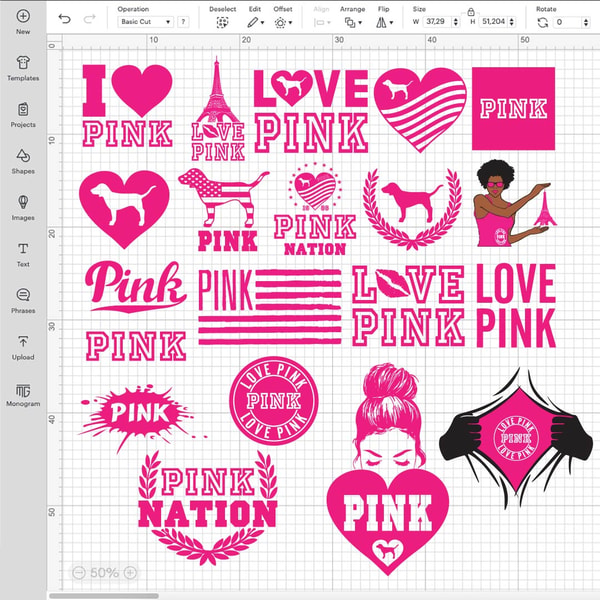Image resolution: width=600 pixels, height=600 pixels.
Task: Click the Offset icon
Action: 280,23
